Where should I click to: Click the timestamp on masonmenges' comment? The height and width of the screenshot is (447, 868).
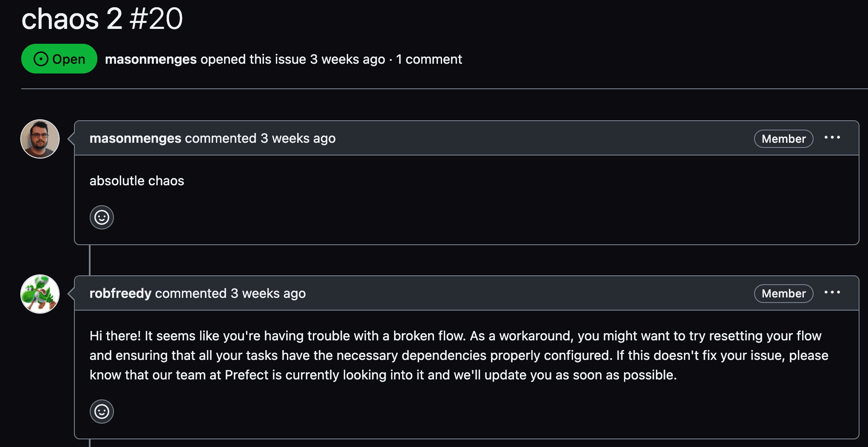(x=298, y=139)
